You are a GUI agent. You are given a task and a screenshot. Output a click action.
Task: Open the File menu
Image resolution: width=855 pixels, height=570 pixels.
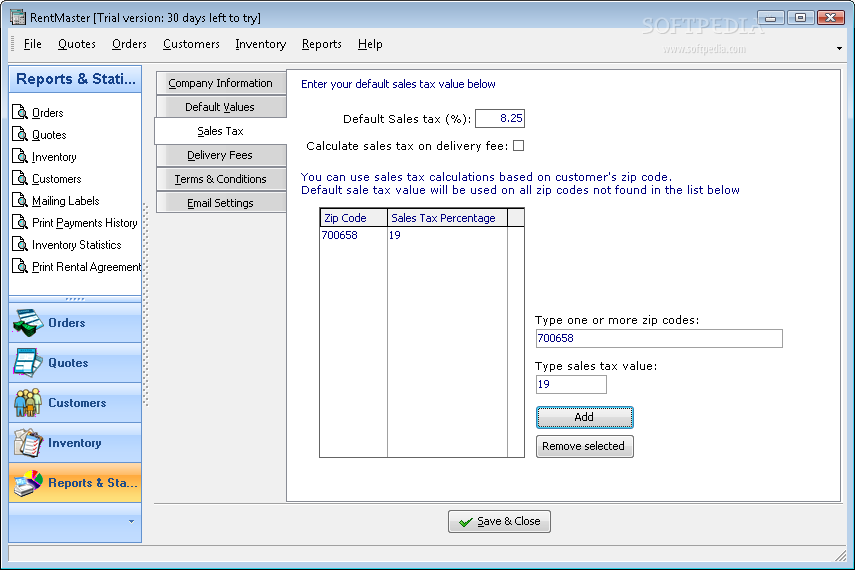[x=33, y=44]
